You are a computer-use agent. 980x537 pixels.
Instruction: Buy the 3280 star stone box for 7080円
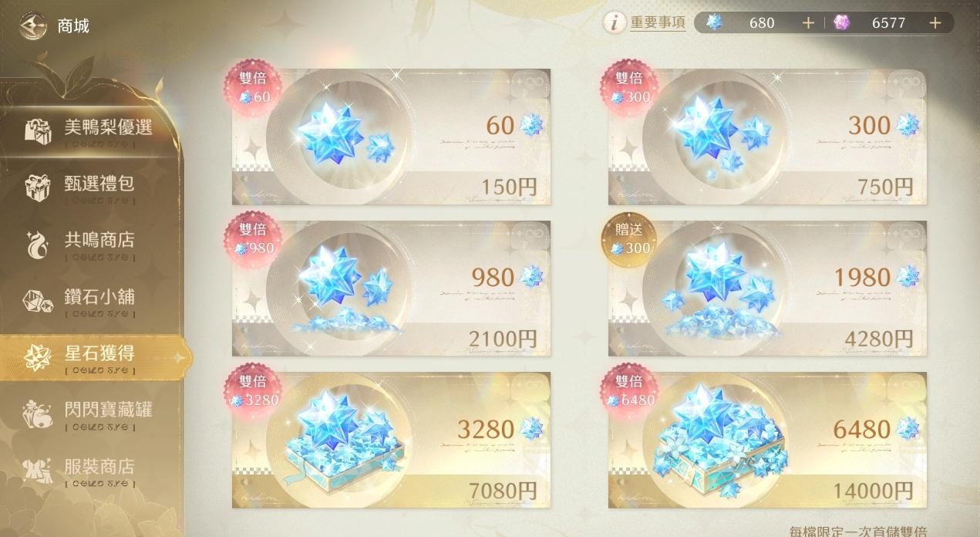click(392, 441)
